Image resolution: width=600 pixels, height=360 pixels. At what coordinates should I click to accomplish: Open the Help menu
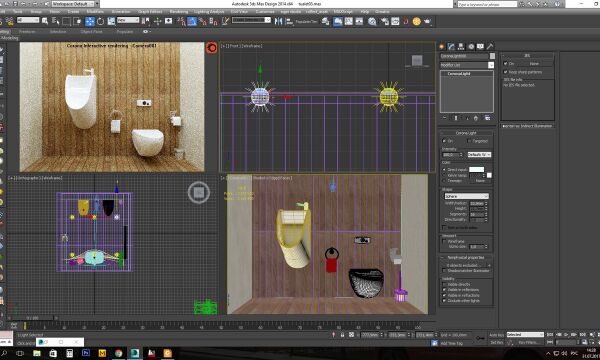pyautogui.click(x=365, y=12)
